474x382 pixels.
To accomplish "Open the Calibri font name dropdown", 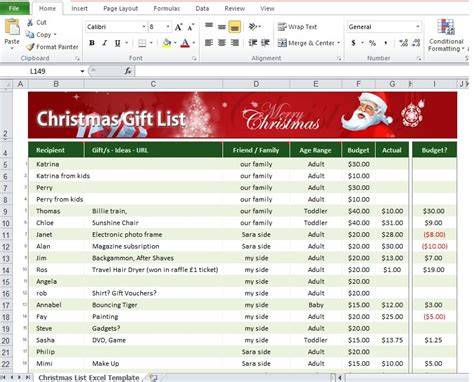I will tap(144, 27).
